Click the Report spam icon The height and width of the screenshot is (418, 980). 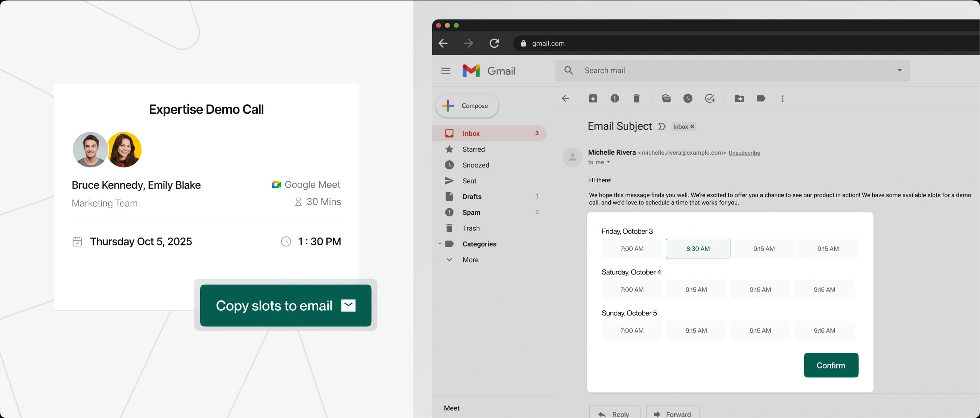[x=615, y=98]
